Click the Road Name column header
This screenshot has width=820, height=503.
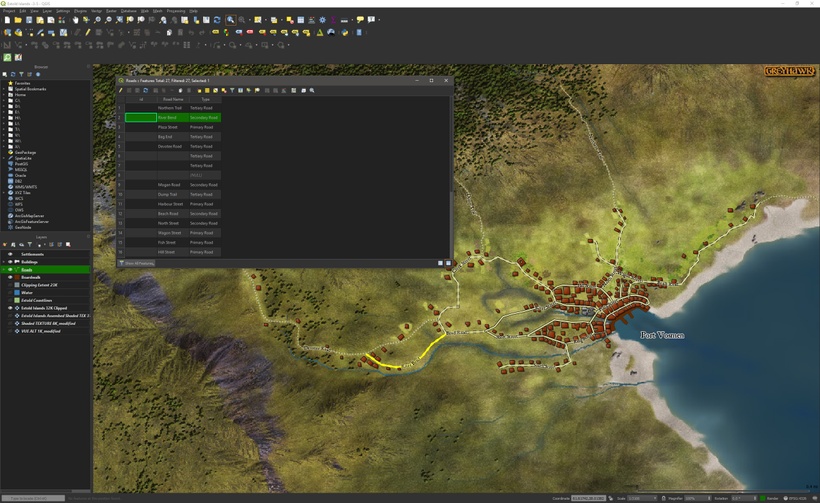(x=173, y=99)
